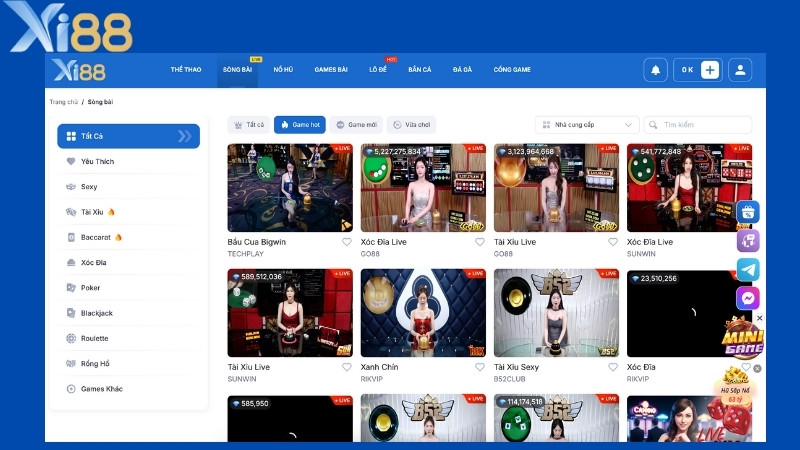Viewport: 800px width, 450px height.
Task: Open the Tài Xỉu Sexy thumbnail
Action: 556,313
